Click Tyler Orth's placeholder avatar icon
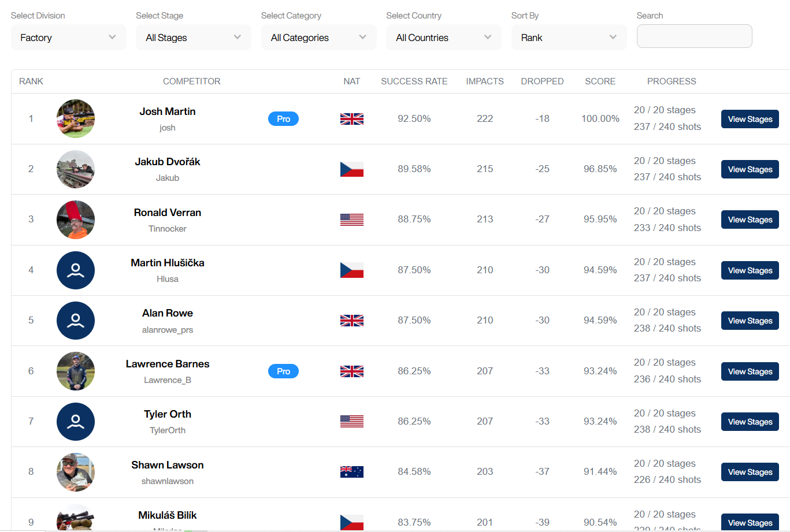 coord(76,422)
